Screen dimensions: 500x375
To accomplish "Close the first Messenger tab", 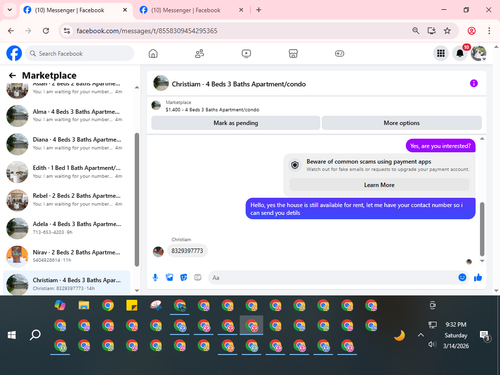I will (125, 10).
